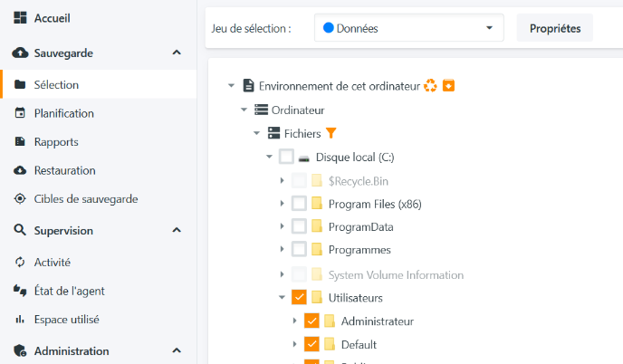Click the Sauvegarde cloud upload icon

[x=20, y=53]
